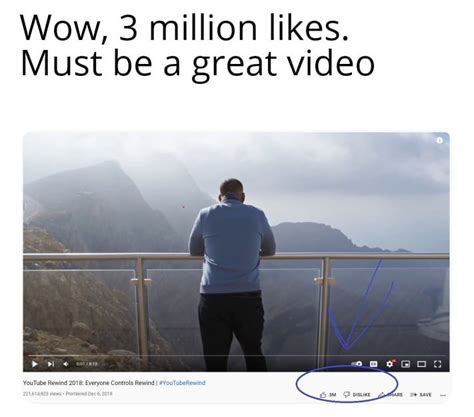The image size is (474, 417).
Task: Enter full screen mode
Action: click(438, 364)
